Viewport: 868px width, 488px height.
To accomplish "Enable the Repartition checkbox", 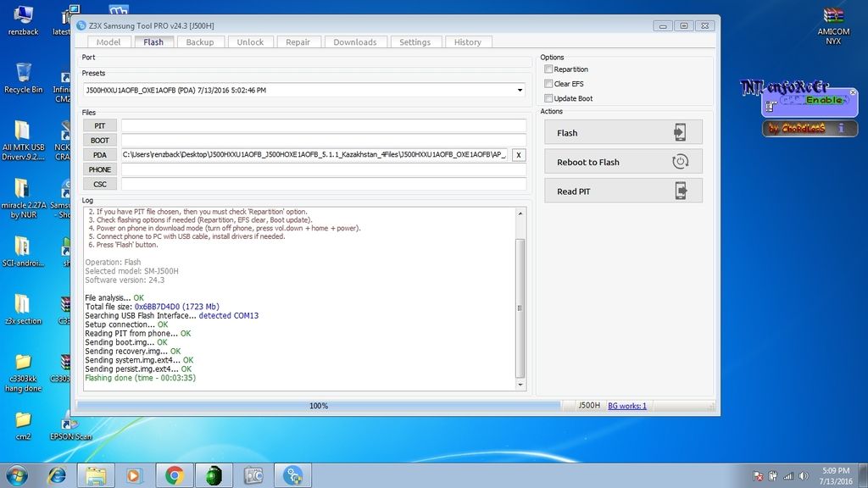I will click(x=549, y=69).
